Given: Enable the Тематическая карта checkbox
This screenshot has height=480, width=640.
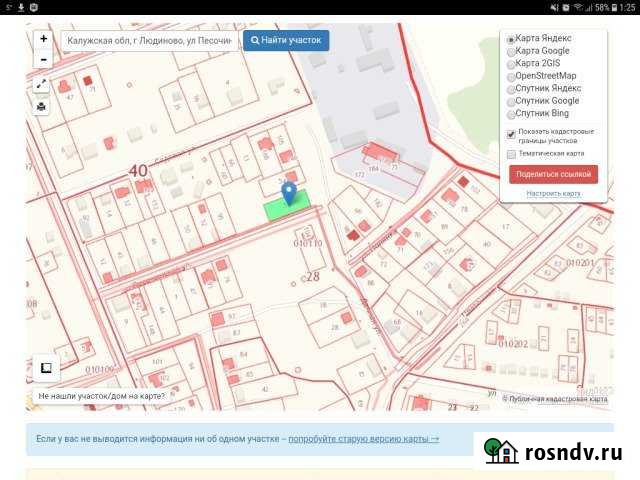Looking at the screenshot, I should (511, 154).
